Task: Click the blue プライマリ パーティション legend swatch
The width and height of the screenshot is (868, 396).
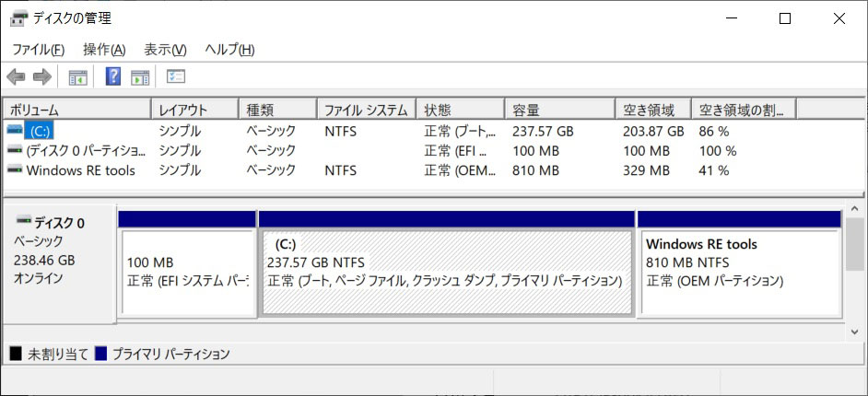Action: coord(101,354)
